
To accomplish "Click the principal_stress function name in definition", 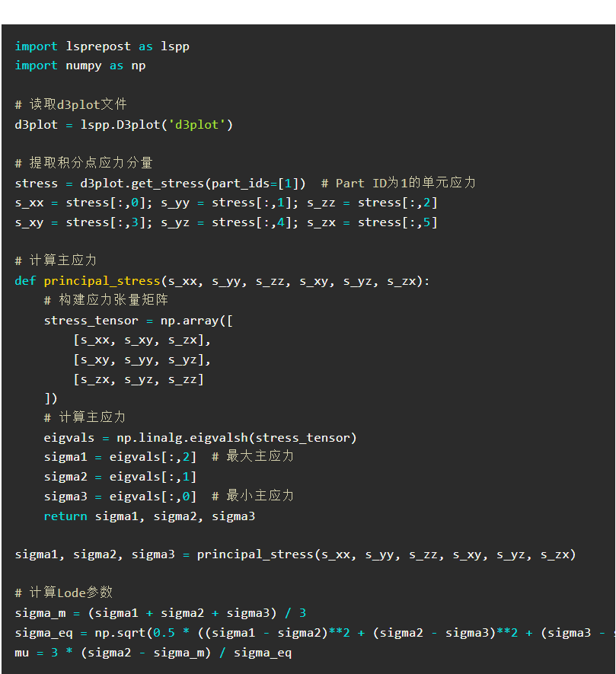I will click(102, 281).
